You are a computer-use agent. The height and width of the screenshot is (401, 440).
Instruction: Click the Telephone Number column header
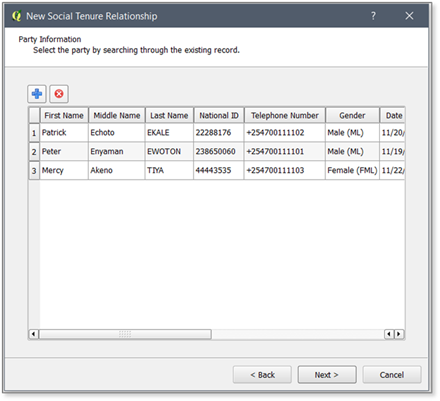pyautogui.click(x=285, y=115)
